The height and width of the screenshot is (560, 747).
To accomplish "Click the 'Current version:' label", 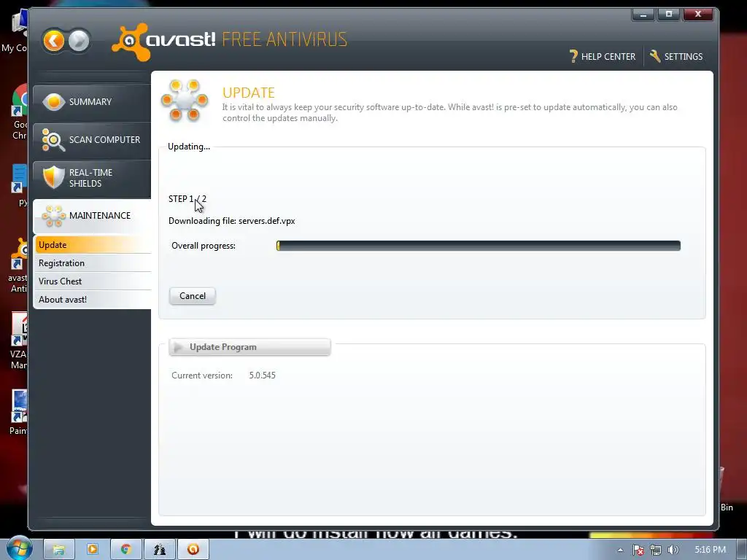I will point(202,376).
